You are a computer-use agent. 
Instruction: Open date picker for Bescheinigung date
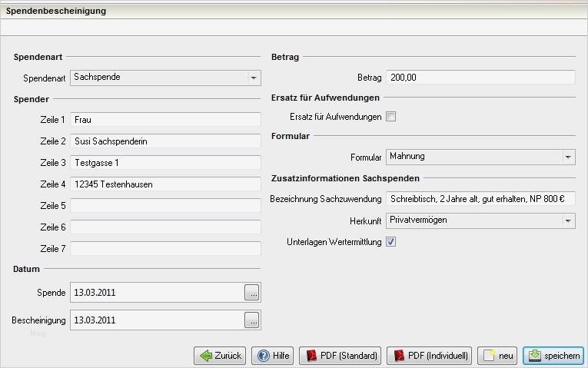pyautogui.click(x=252, y=320)
